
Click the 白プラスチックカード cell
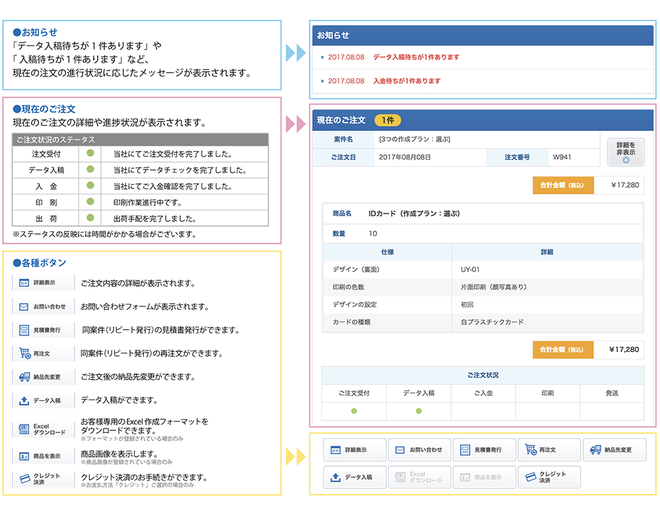[492, 322]
